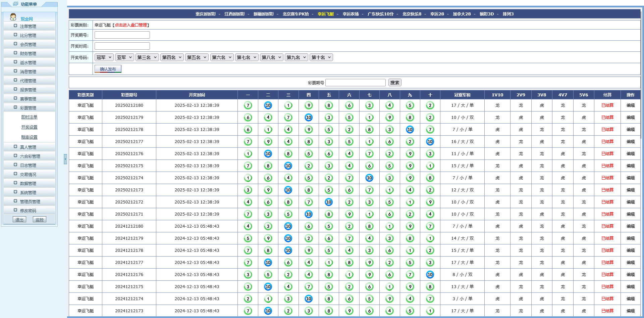
Task: Switch to 北京赛车PK拾 lottery tab
Action: point(296,14)
